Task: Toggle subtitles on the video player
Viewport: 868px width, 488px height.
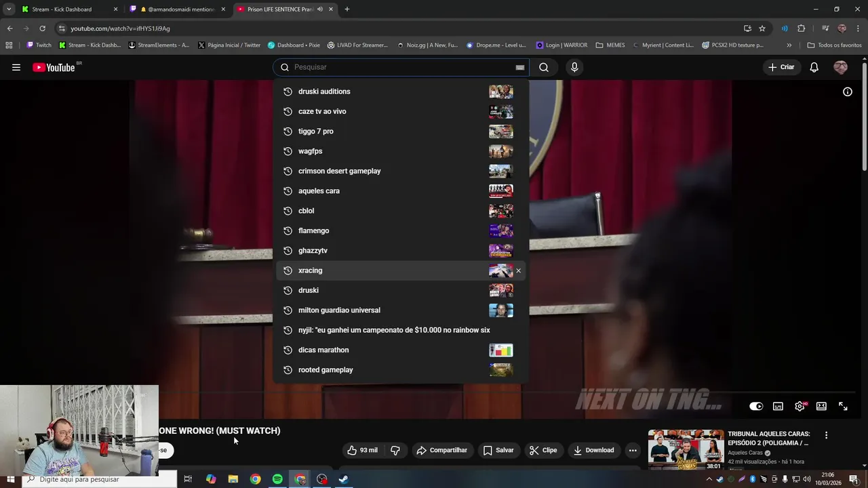Action: [x=778, y=406]
